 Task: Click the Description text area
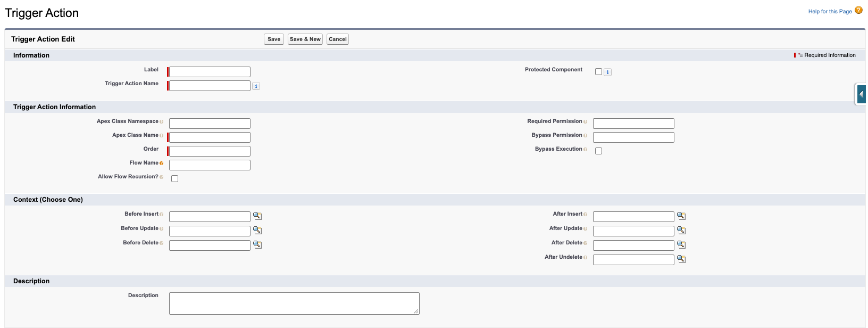coord(294,304)
